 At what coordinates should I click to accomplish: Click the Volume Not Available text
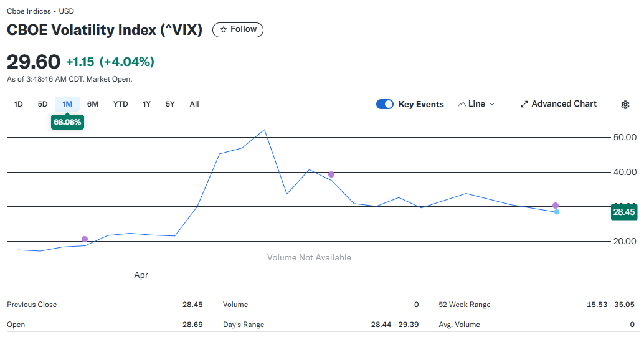309,258
